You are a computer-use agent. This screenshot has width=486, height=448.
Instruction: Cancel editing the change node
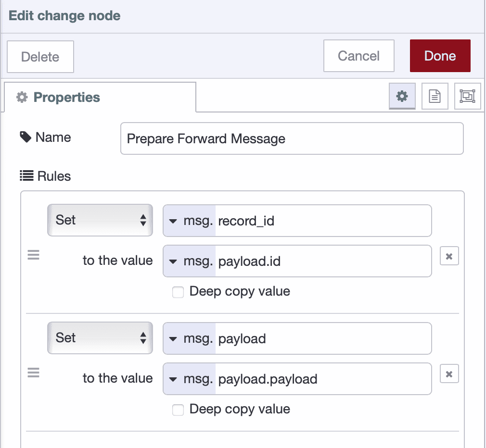click(x=358, y=56)
